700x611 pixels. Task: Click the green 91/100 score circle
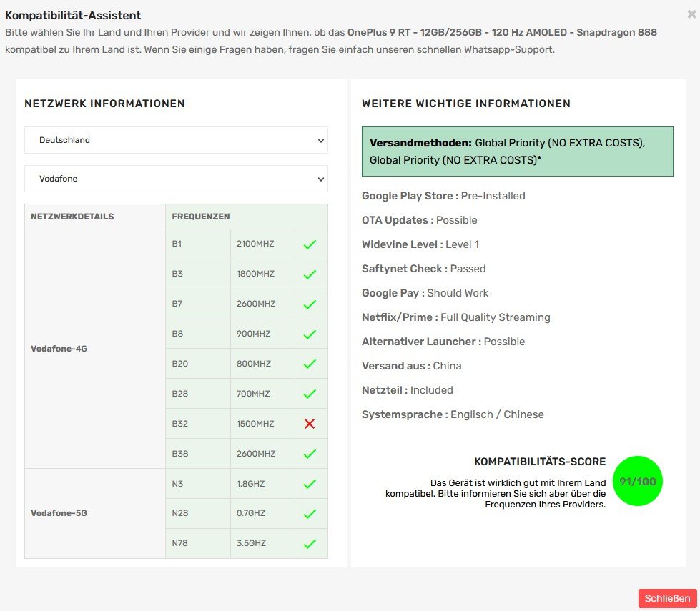[x=638, y=481]
